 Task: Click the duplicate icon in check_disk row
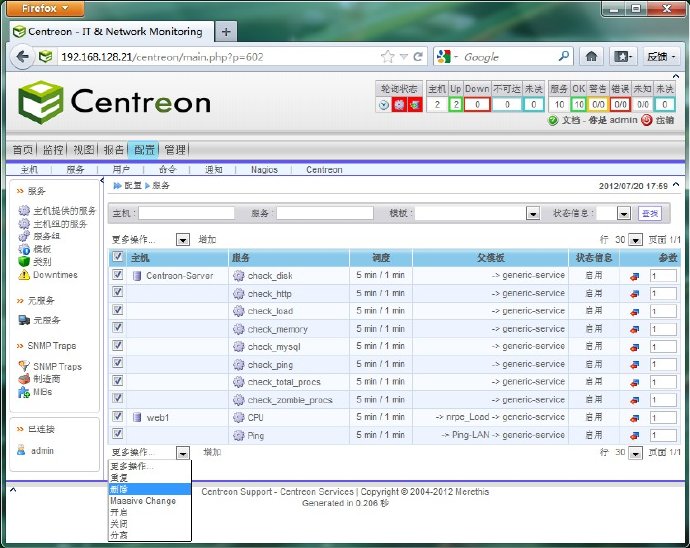point(634,276)
